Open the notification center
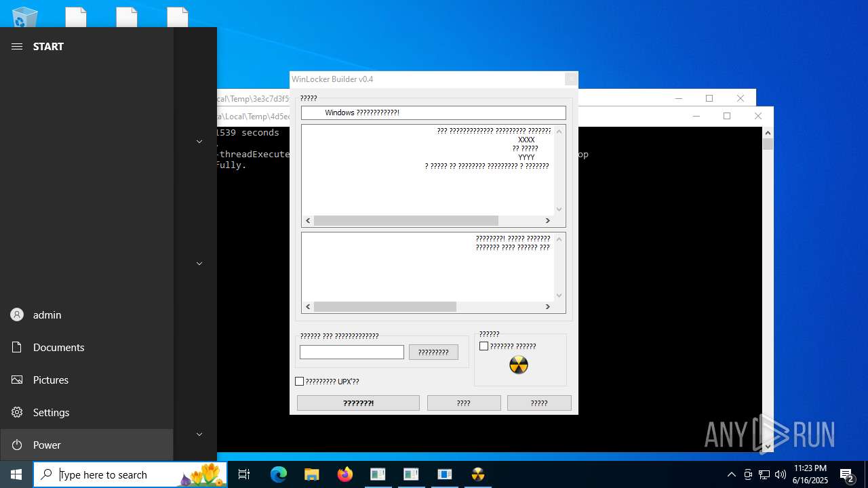 tap(846, 474)
